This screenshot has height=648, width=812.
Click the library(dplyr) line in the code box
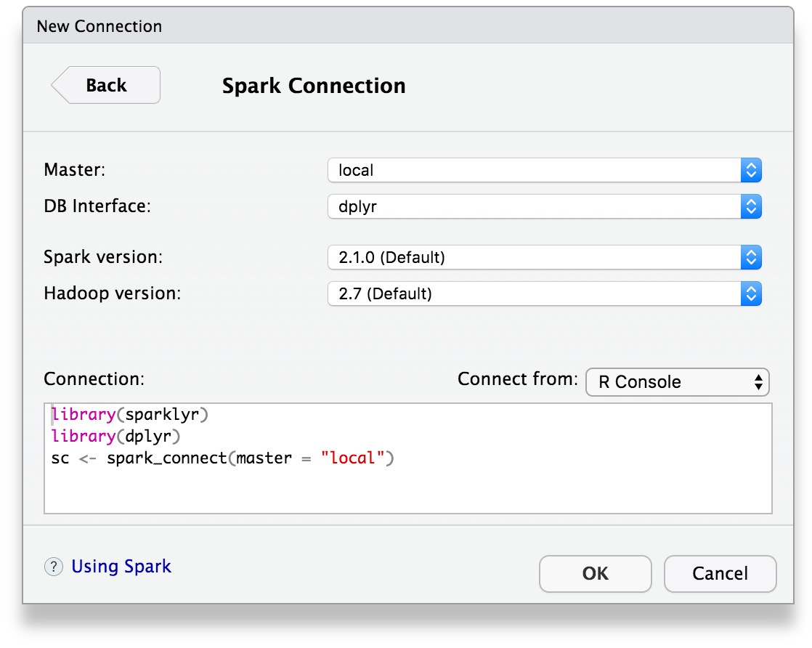115,437
